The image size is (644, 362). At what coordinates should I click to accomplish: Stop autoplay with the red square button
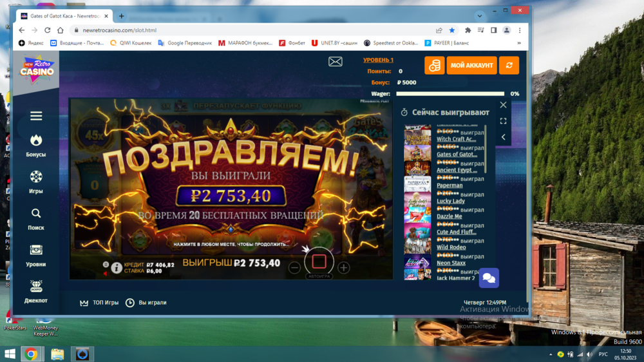click(x=319, y=262)
